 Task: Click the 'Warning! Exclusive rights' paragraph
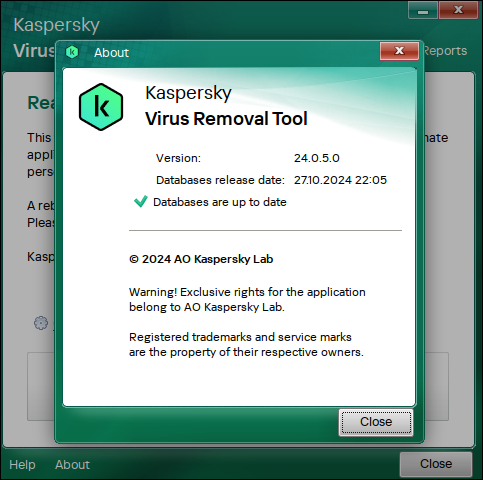point(247,299)
